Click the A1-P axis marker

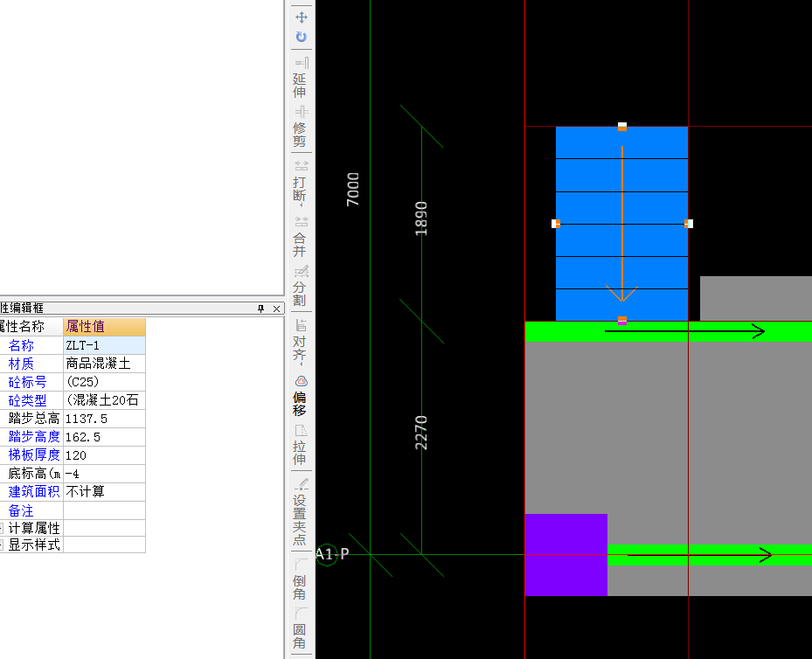tap(332, 554)
